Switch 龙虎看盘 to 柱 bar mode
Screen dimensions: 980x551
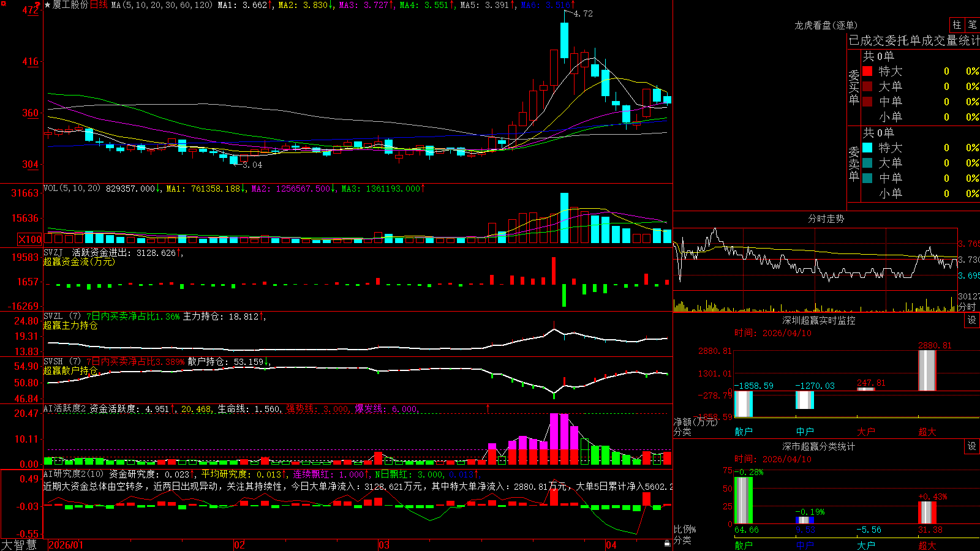(957, 24)
